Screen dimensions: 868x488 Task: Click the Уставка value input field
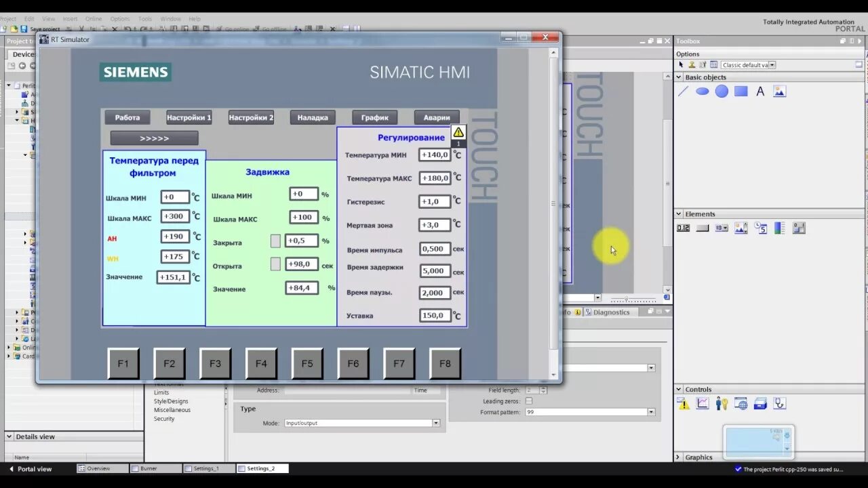(435, 315)
